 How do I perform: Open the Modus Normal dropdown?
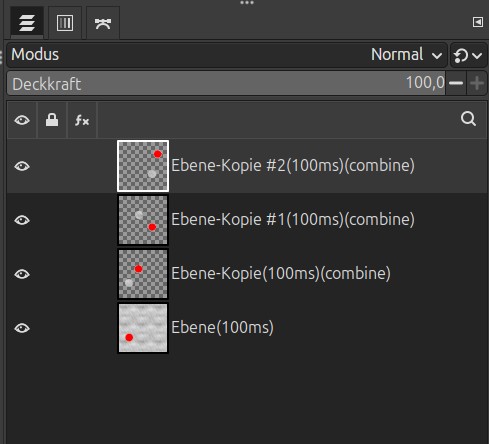pyautogui.click(x=227, y=55)
